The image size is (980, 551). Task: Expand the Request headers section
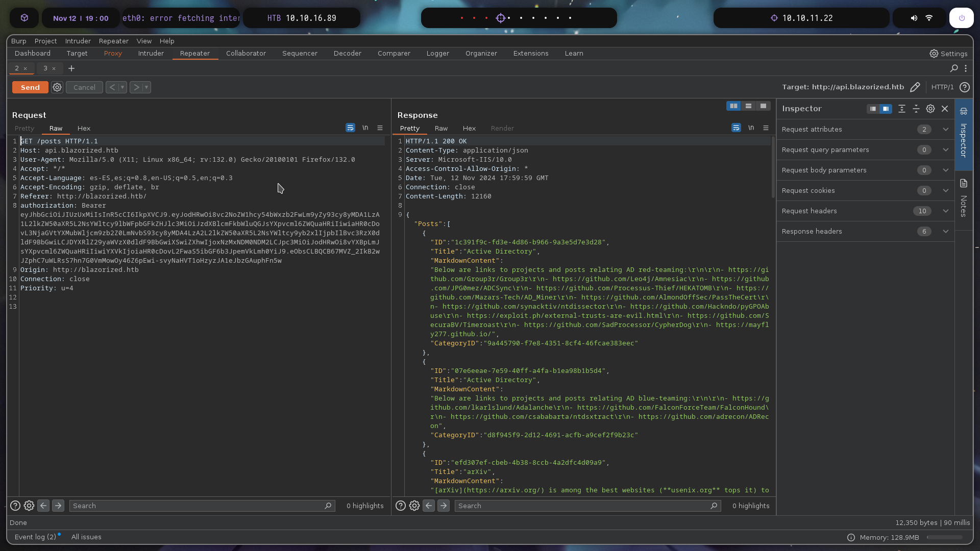click(x=866, y=211)
